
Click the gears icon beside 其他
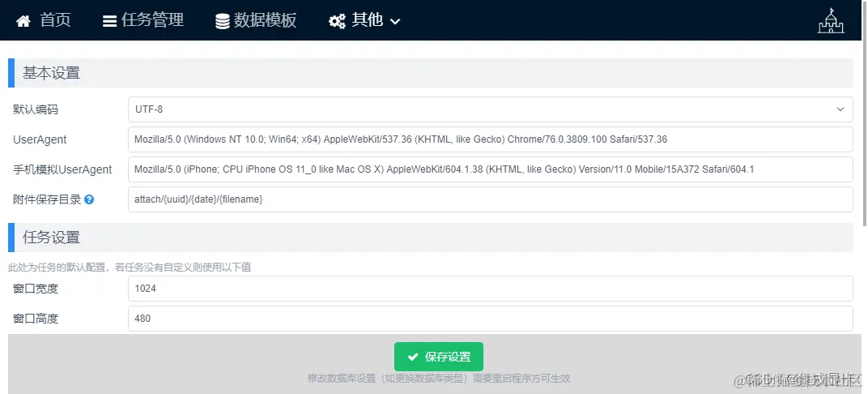click(x=337, y=22)
